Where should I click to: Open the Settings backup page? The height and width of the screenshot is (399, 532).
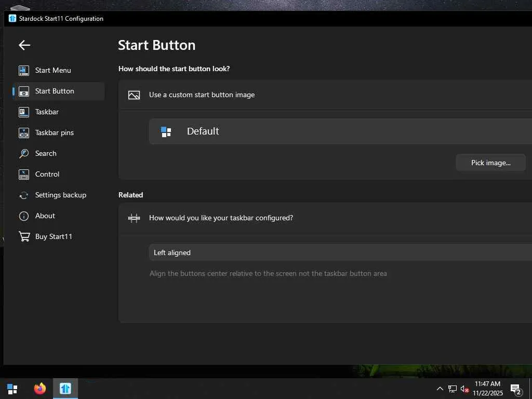coord(58,195)
